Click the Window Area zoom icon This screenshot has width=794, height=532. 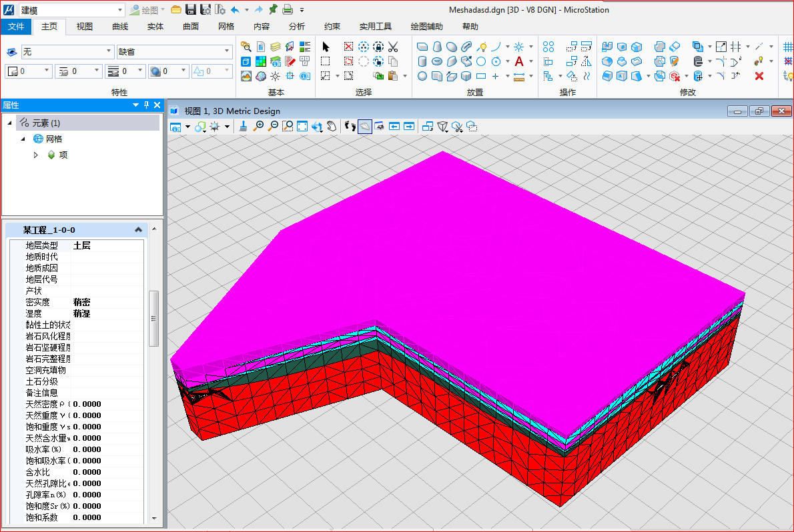coord(288,126)
